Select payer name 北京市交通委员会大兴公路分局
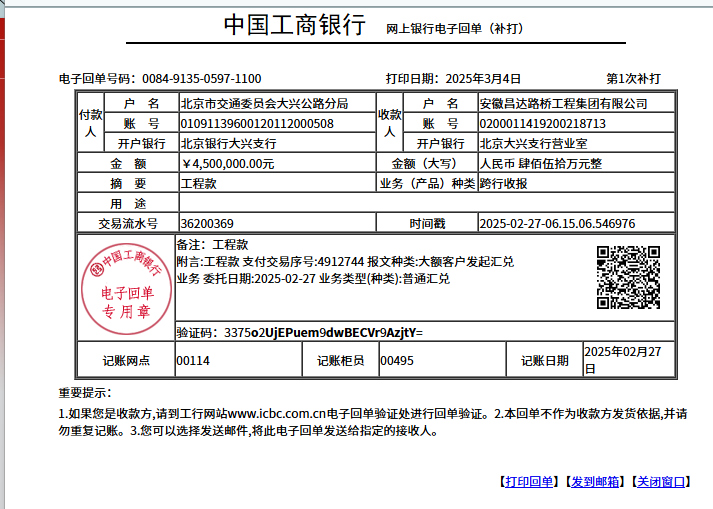 pos(264,104)
